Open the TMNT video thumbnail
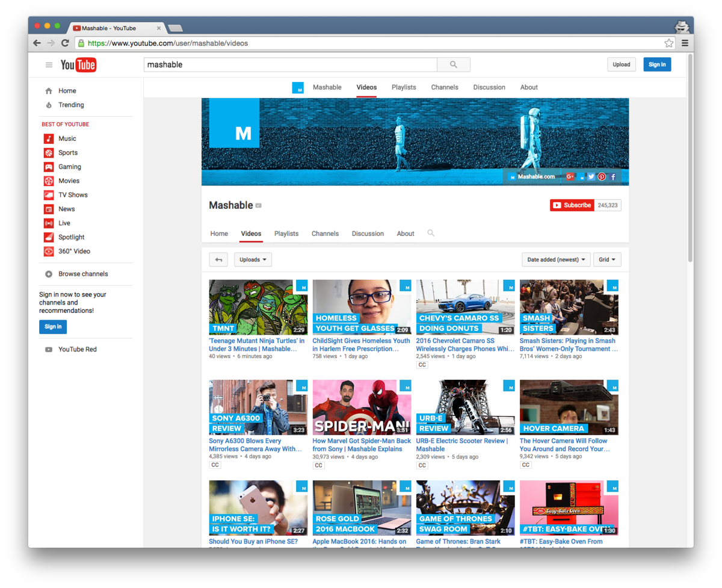The image size is (722, 588). tap(258, 307)
